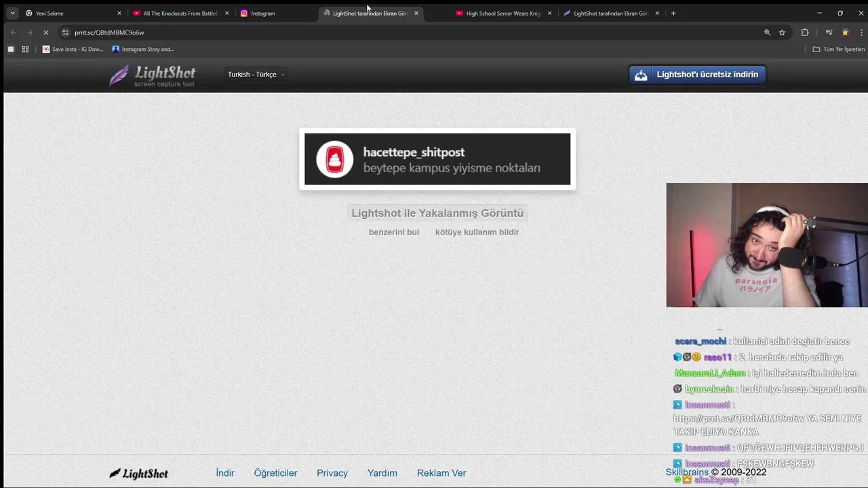
Task: Open the Privacy footer link
Action: pyautogui.click(x=332, y=473)
